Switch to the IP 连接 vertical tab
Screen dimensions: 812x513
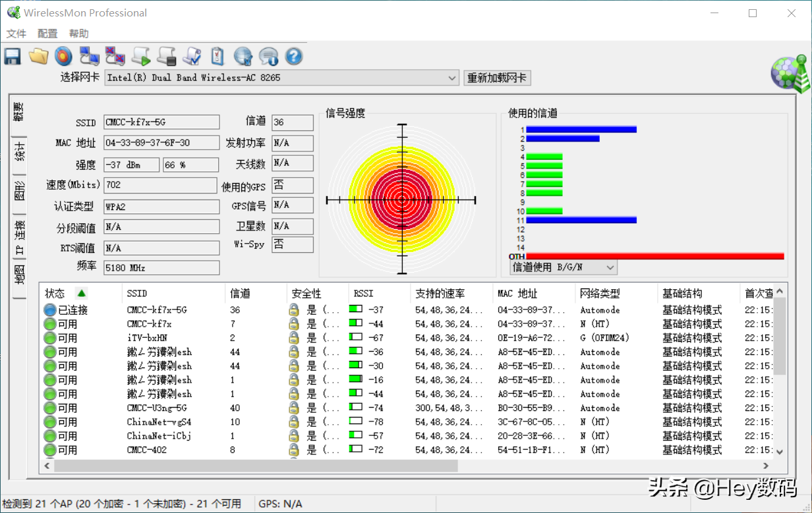(x=20, y=238)
